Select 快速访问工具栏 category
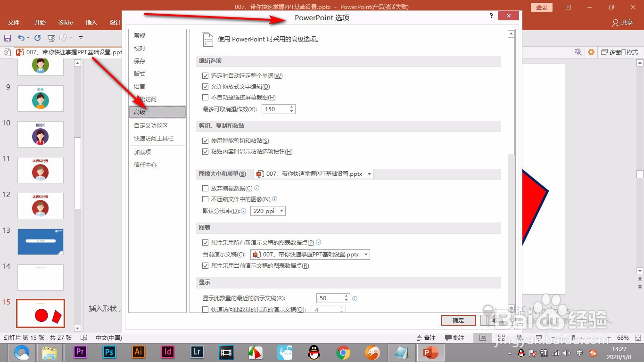The image size is (644, 362). point(157,138)
